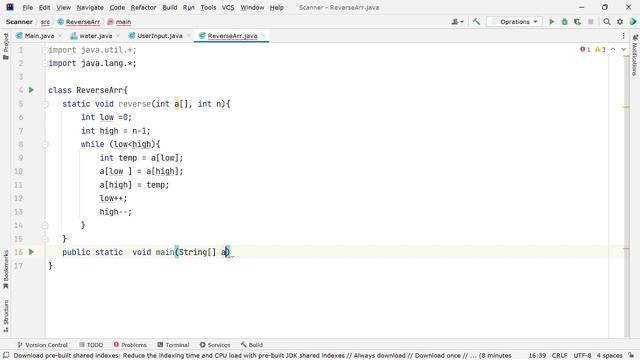
Task: Close the UserInput.java tab
Action: click(189, 36)
